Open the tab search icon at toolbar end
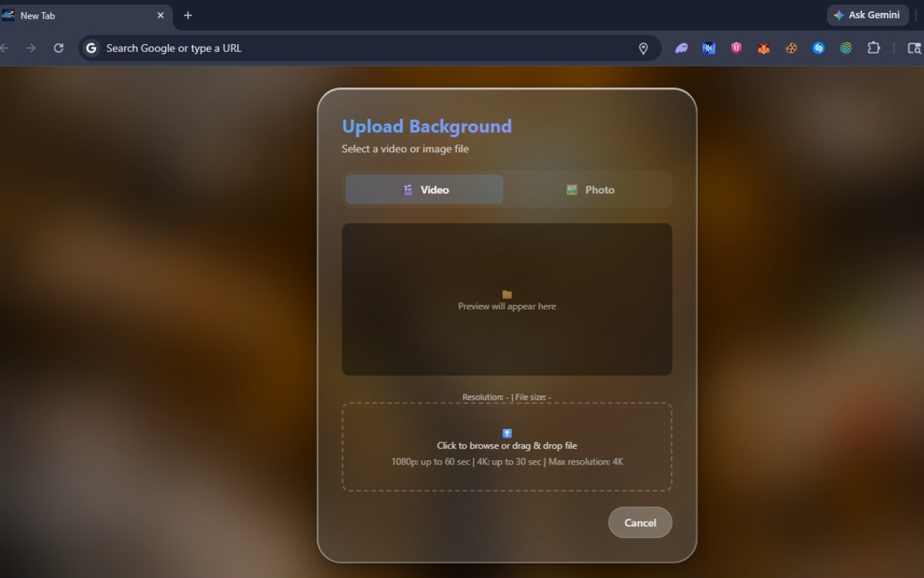Image resolution: width=924 pixels, height=578 pixels. click(914, 48)
